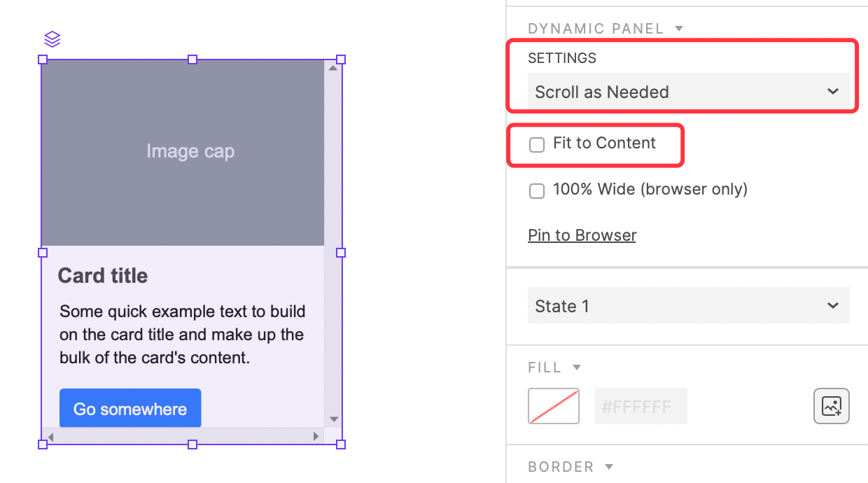Click the dynamic panel layers icon
The height and width of the screenshot is (483, 868).
click(x=52, y=39)
